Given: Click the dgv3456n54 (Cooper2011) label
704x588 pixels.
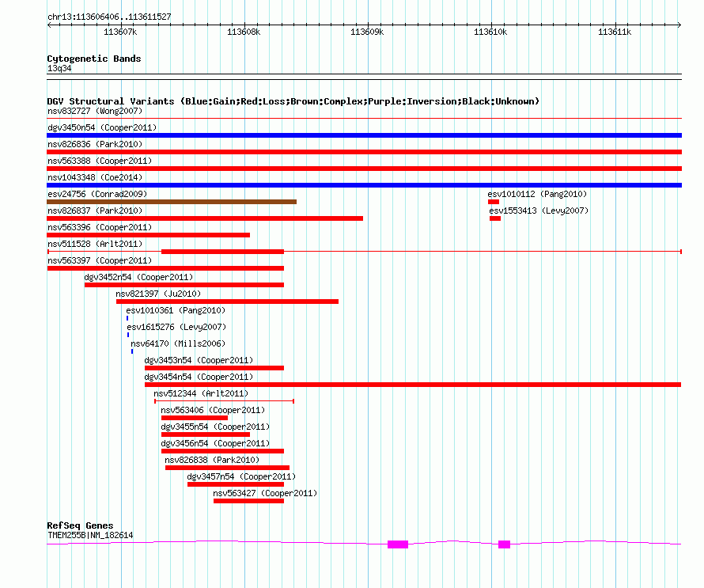Looking at the screenshot, I should 215,443.
